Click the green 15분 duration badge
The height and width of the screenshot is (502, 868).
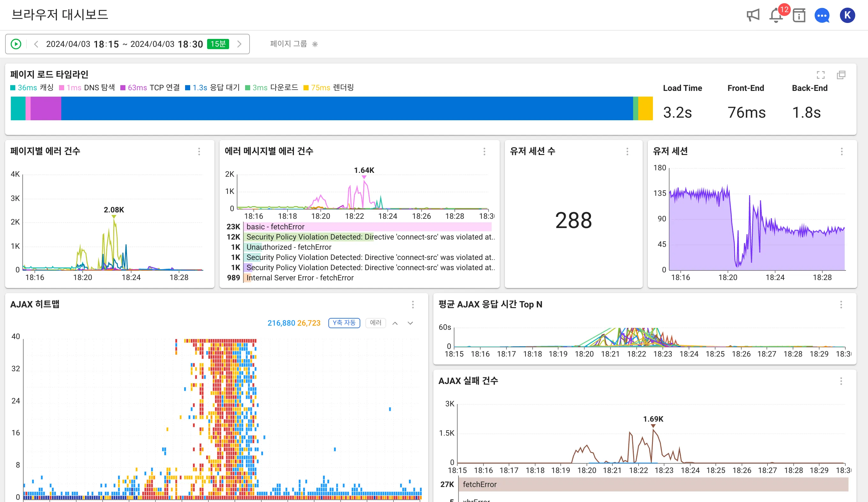[218, 44]
